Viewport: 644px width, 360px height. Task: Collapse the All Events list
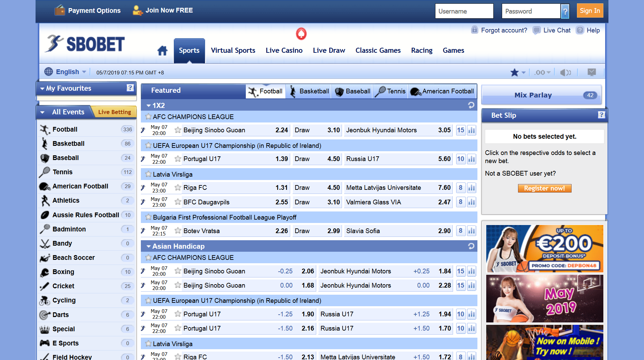(x=42, y=112)
